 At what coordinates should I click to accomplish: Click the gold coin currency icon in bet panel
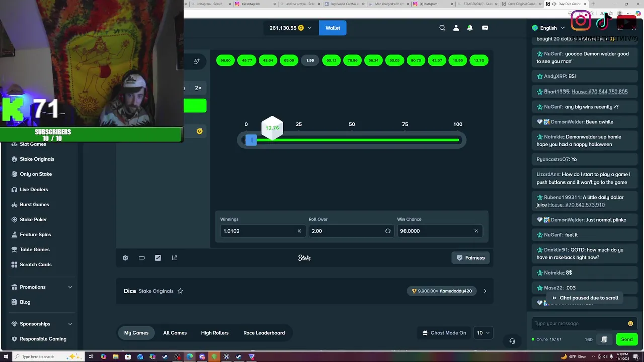pos(200,131)
